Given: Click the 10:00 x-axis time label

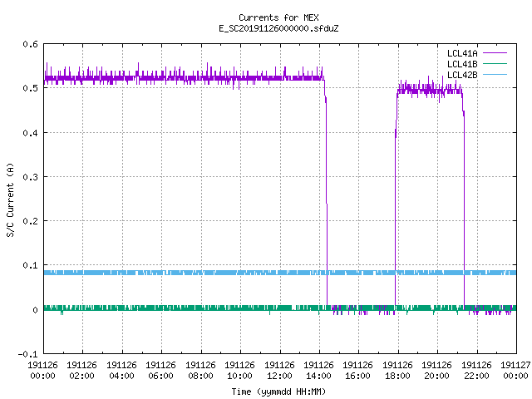Looking at the screenshot, I should [239, 376].
